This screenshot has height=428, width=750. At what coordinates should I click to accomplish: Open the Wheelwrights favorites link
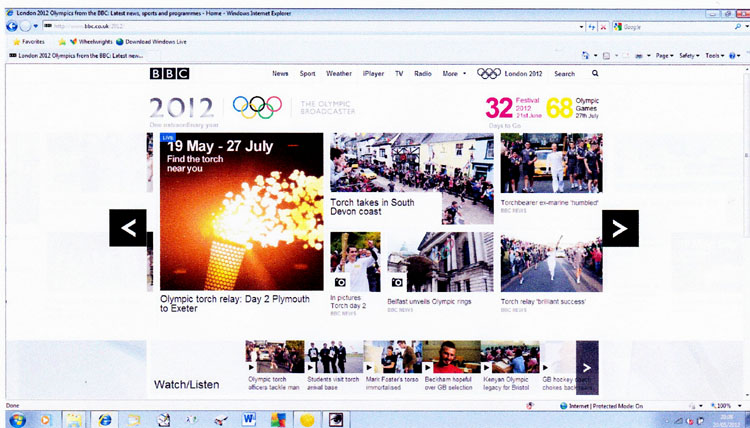91,42
